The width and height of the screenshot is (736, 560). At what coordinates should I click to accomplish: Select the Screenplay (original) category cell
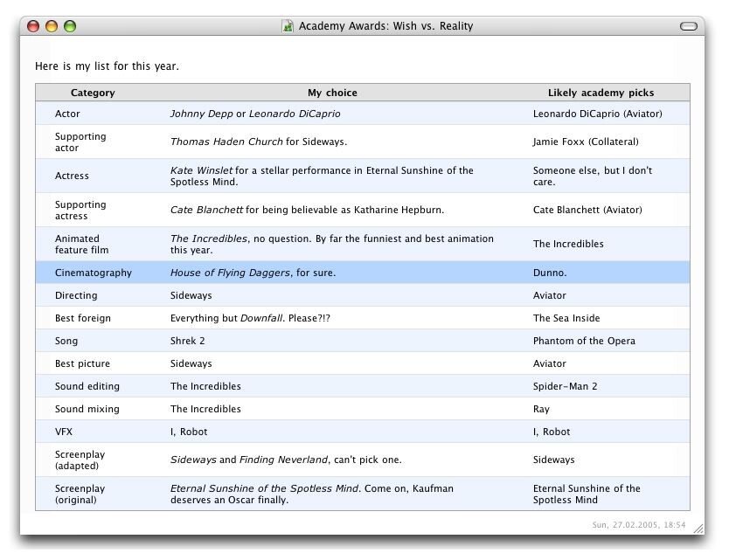point(80,494)
